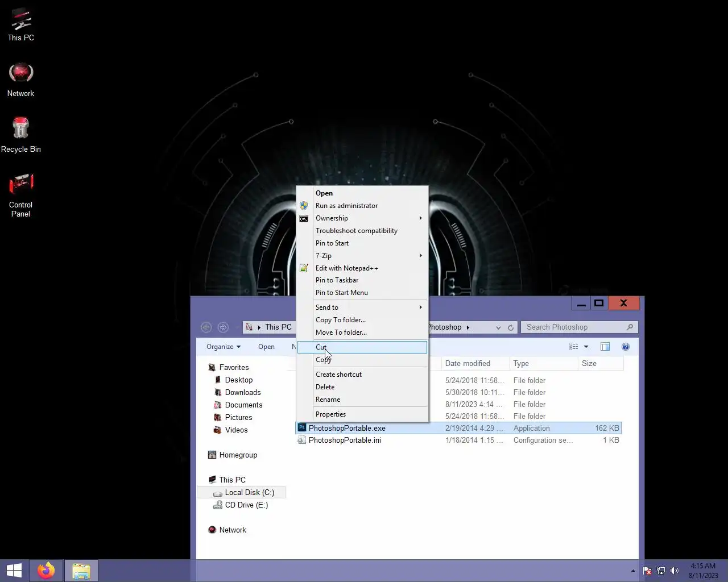The image size is (728, 582).
Task: Click the refresh button in address bar
Action: [511, 327]
